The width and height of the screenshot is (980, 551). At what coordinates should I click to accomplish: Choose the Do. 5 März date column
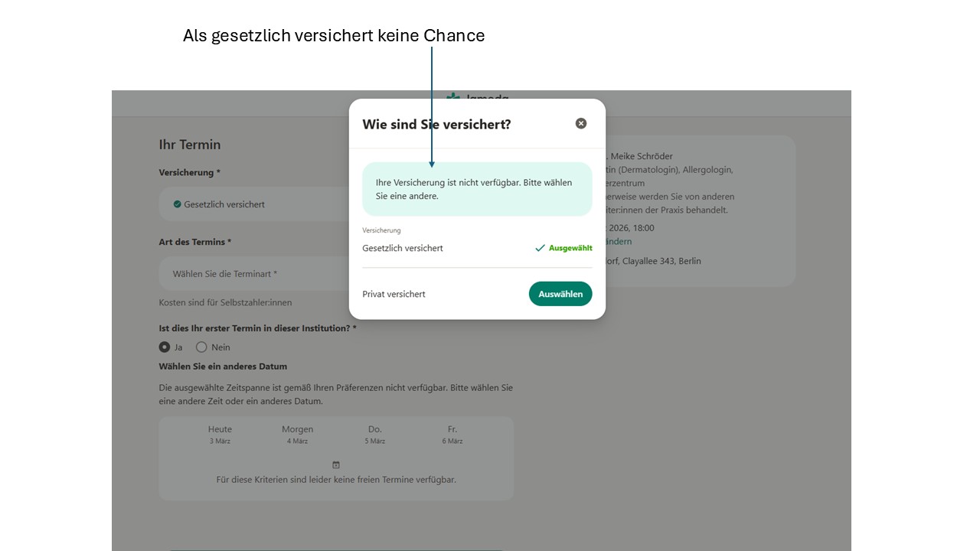[374, 434]
